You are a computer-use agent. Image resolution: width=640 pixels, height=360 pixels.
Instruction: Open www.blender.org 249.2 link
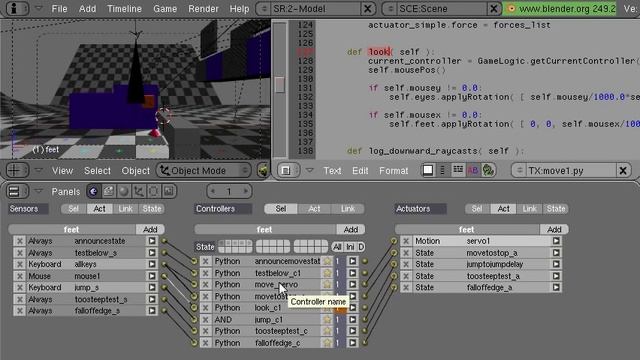click(x=561, y=9)
